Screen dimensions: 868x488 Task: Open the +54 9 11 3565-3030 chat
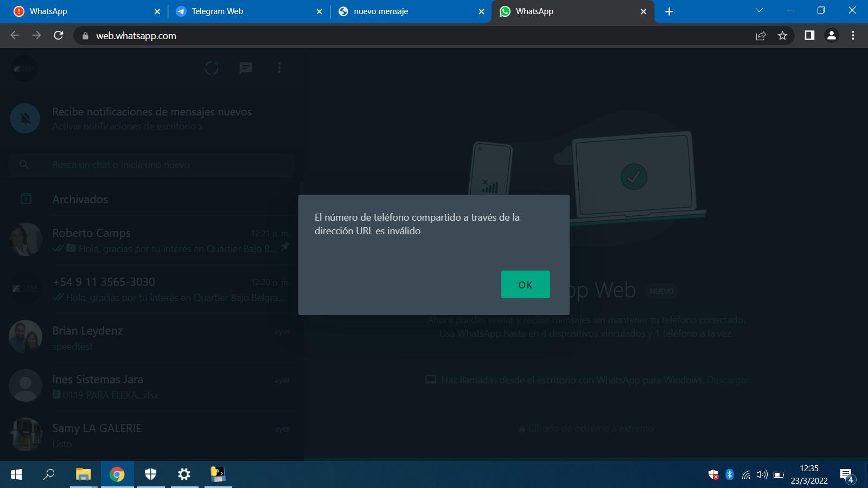[151, 288]
